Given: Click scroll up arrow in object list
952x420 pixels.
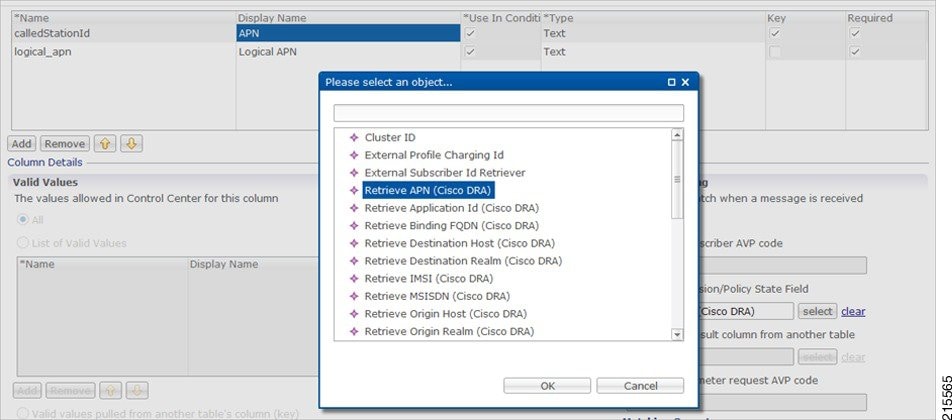Looking at the screenshot, I should pyautogui.click(x=678, y=134).
